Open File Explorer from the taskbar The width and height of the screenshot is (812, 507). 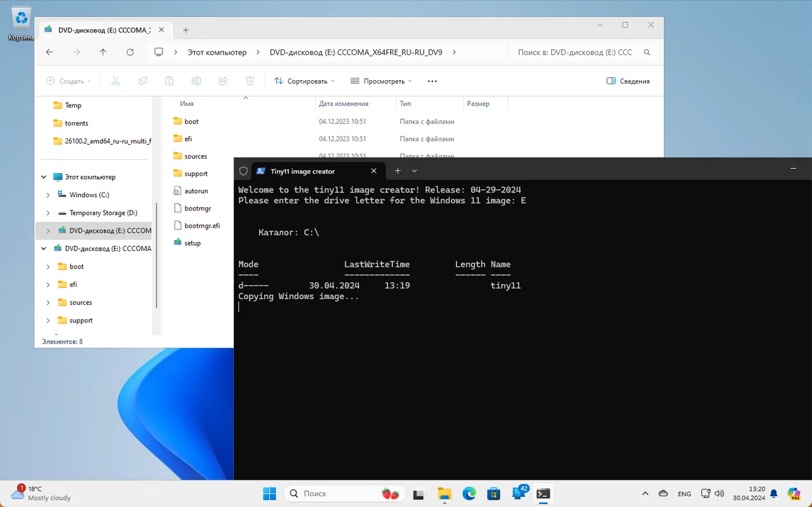444,493
